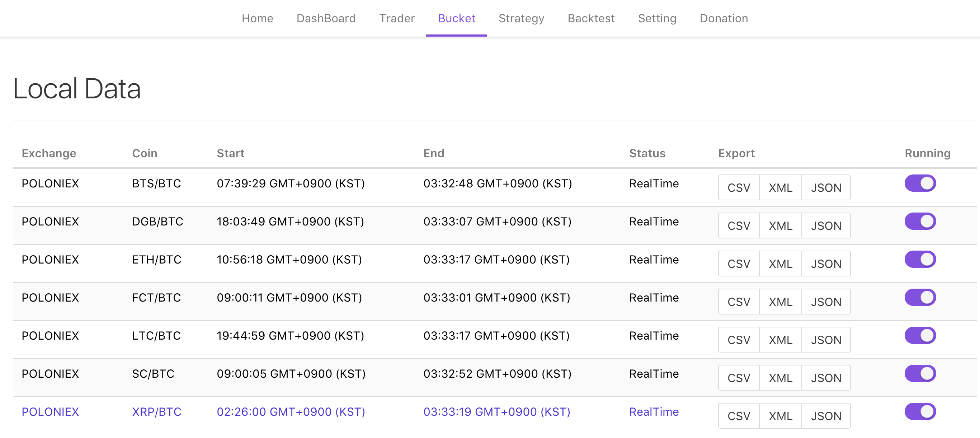The height and width of the screenshot is (438, 980).
Task: Visit the Donation tab
Action: pos(724,18)
